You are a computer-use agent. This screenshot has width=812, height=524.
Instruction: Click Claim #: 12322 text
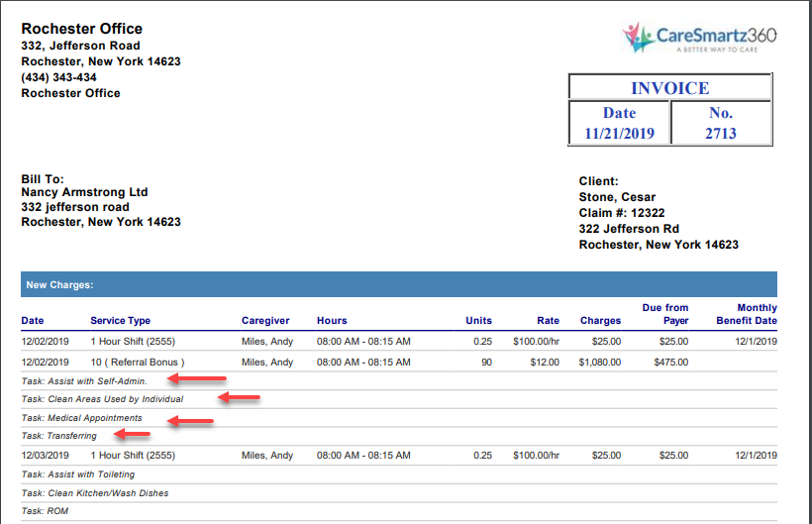(622, 213)
